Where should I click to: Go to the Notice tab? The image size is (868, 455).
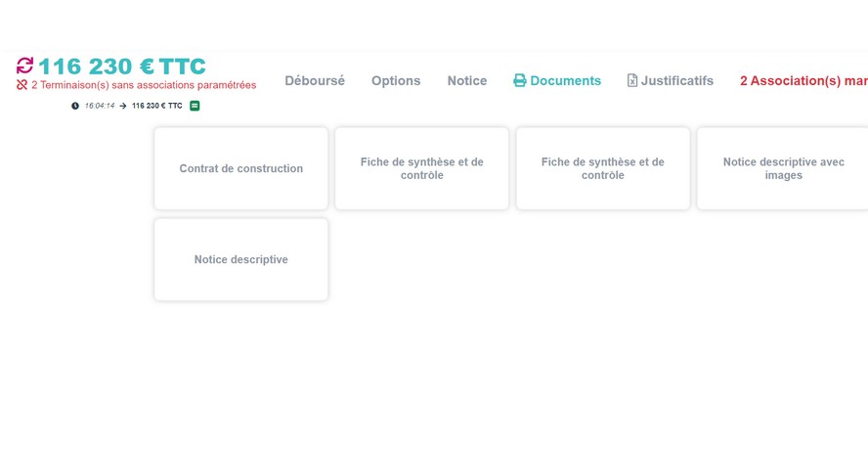(x=467, y=81)
